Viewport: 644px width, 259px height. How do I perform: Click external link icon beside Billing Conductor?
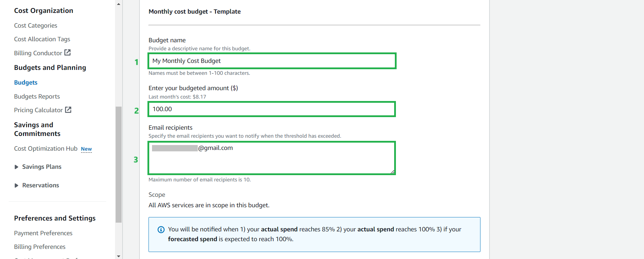point(67,52)
